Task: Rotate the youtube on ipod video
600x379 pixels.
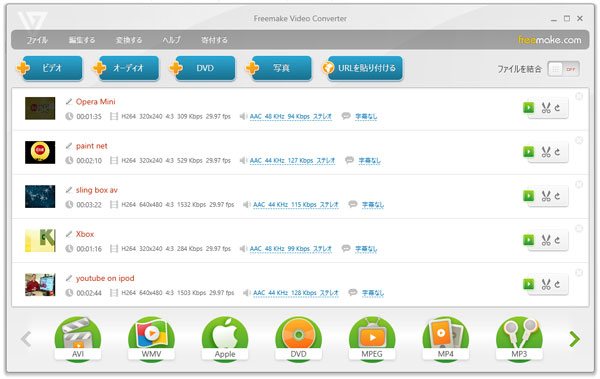Action: [558, 284]
